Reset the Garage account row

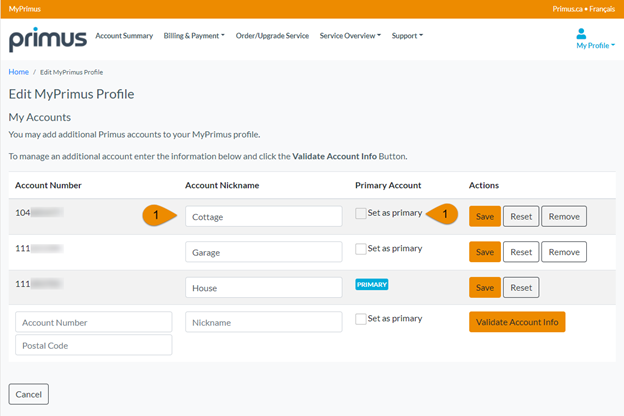click(x=521, y=252)
